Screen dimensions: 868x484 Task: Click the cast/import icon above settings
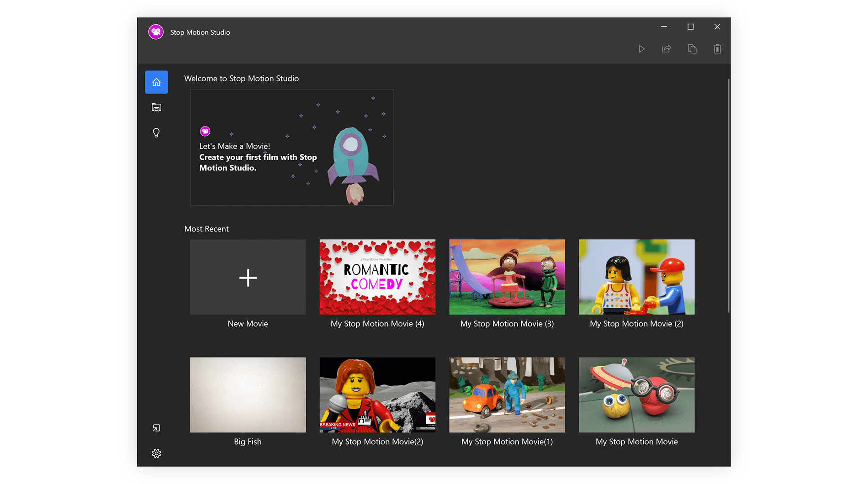pos(156,428)
